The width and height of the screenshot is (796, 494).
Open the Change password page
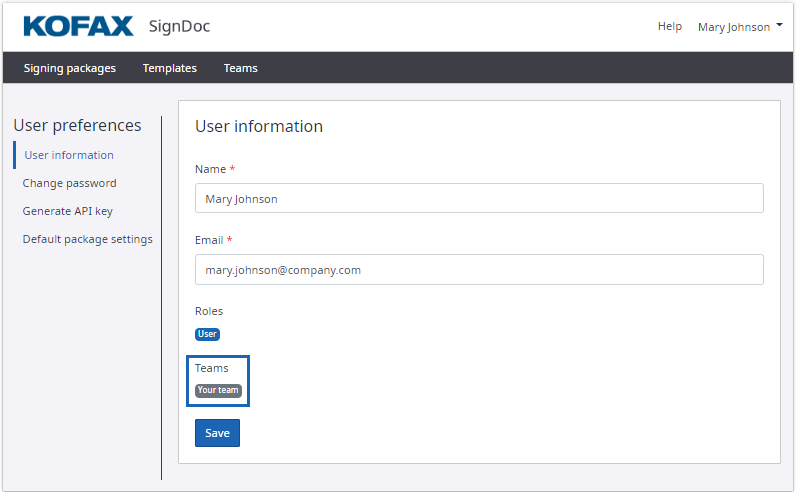(70, 183)
